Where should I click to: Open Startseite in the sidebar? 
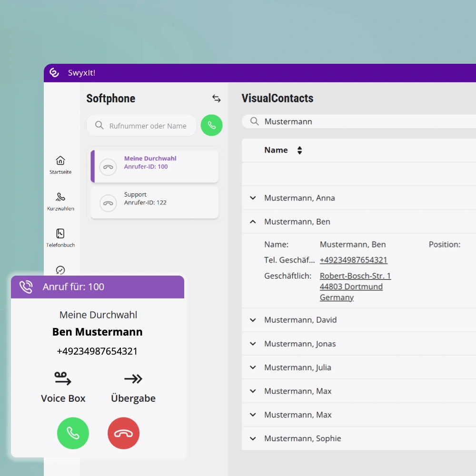60,165
